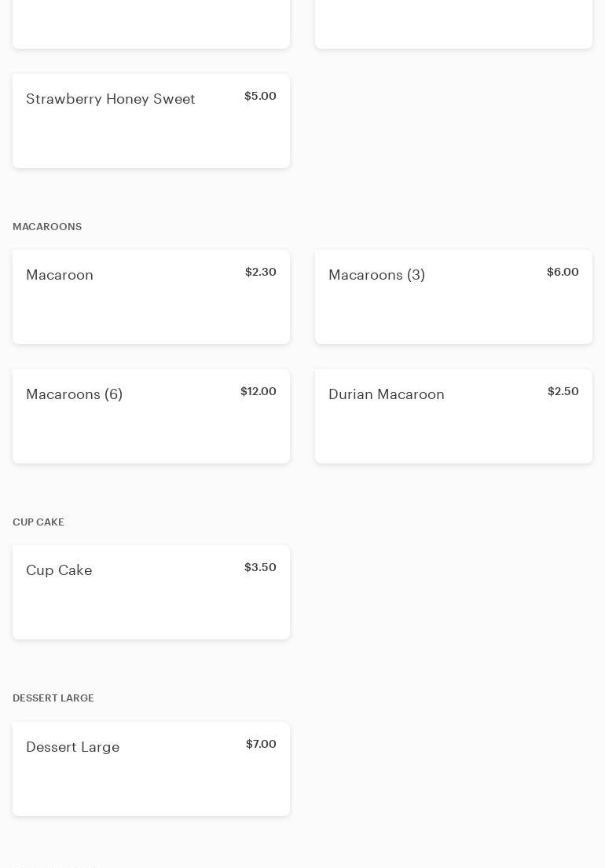Click the $7.00 Dessert Large price
Image resolution: width=605 pixels, height=868 pixels.
[261, 745]
